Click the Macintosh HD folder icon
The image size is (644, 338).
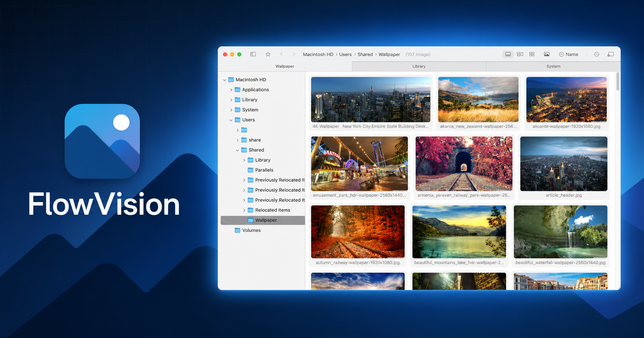pos(231,80)
